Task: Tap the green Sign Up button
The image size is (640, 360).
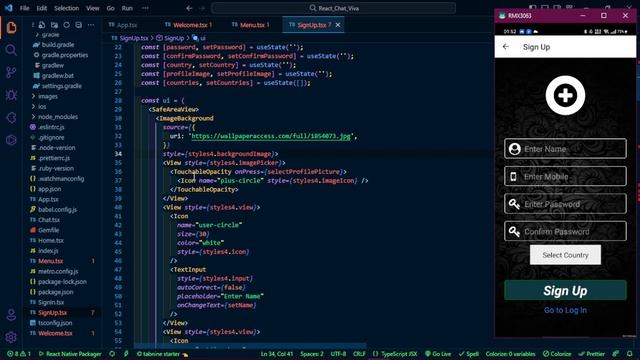Action: tap(565, 290)
